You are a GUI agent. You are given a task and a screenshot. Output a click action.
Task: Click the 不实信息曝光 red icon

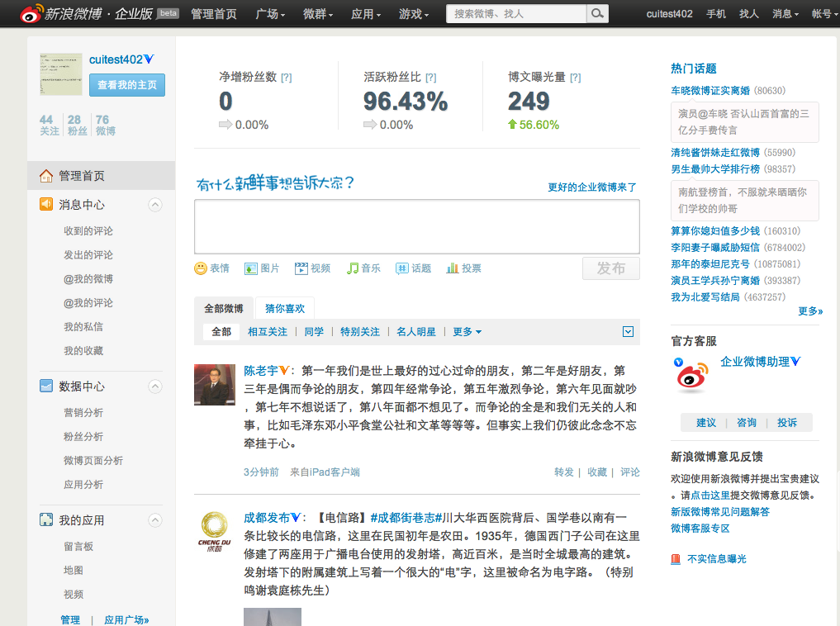[676, 559]
